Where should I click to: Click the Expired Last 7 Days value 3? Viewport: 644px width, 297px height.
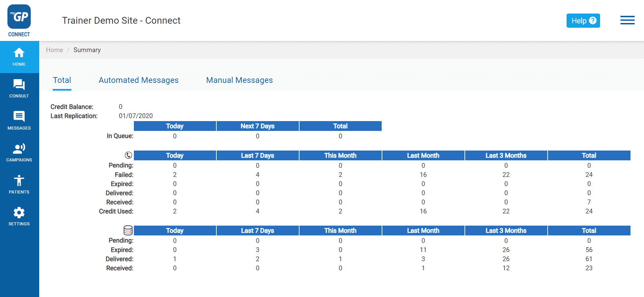[x=258, y=250]
